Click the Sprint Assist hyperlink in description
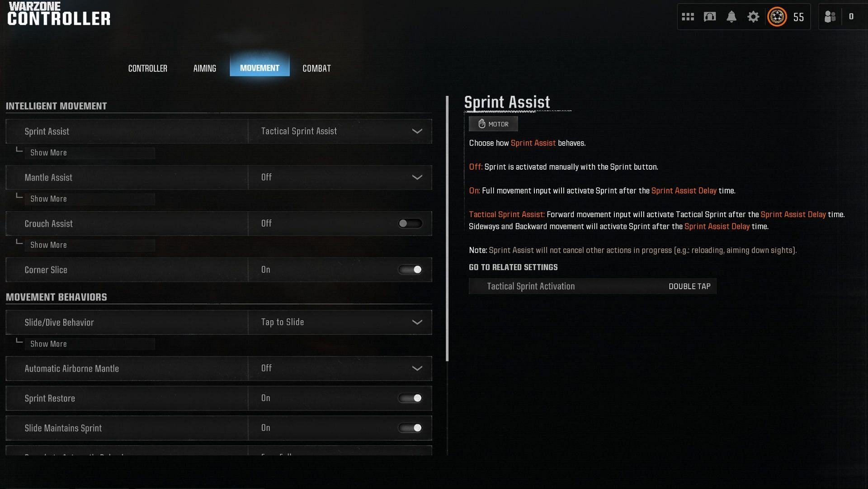 pos(533,142)
